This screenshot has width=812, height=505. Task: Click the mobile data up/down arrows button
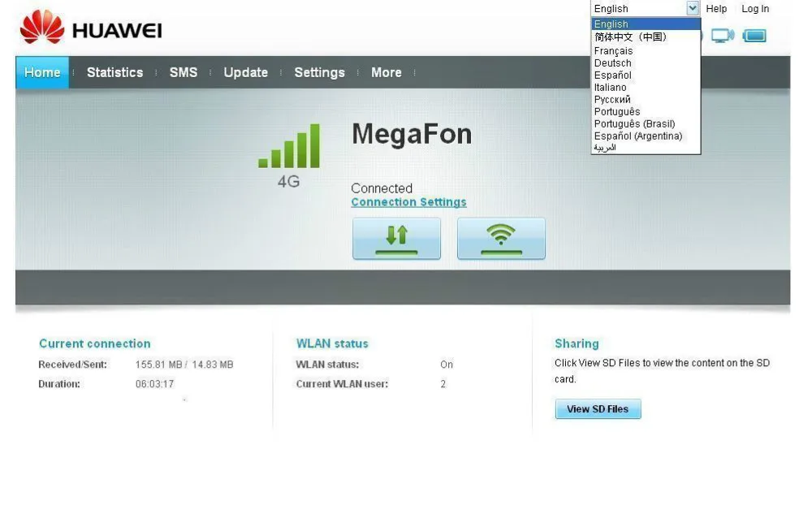(396, 239)
